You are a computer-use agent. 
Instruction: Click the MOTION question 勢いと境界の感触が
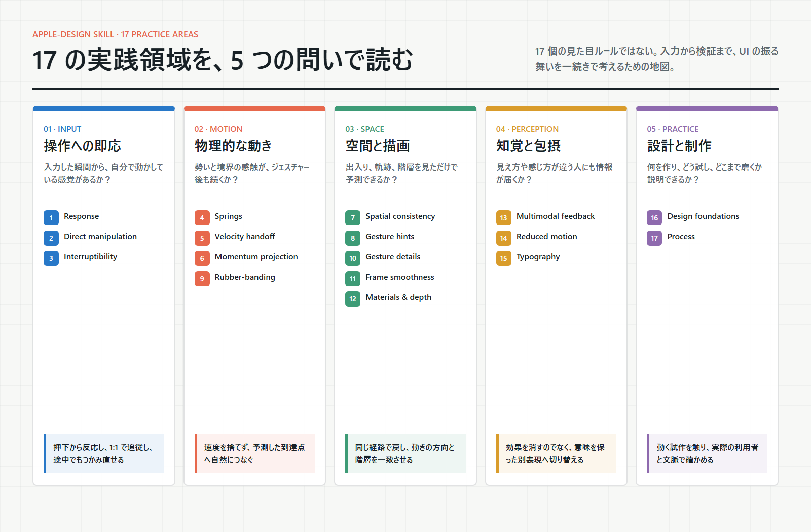click(x=252, y=173)
